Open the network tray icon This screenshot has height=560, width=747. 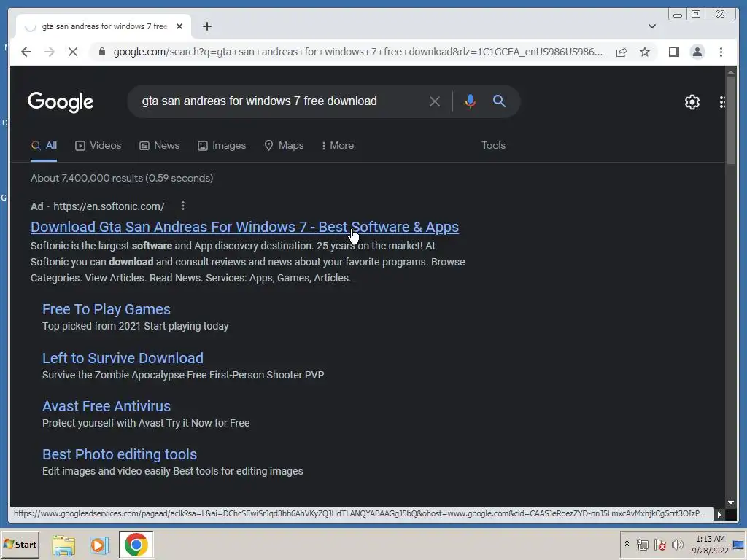click(x=642, y=544)
